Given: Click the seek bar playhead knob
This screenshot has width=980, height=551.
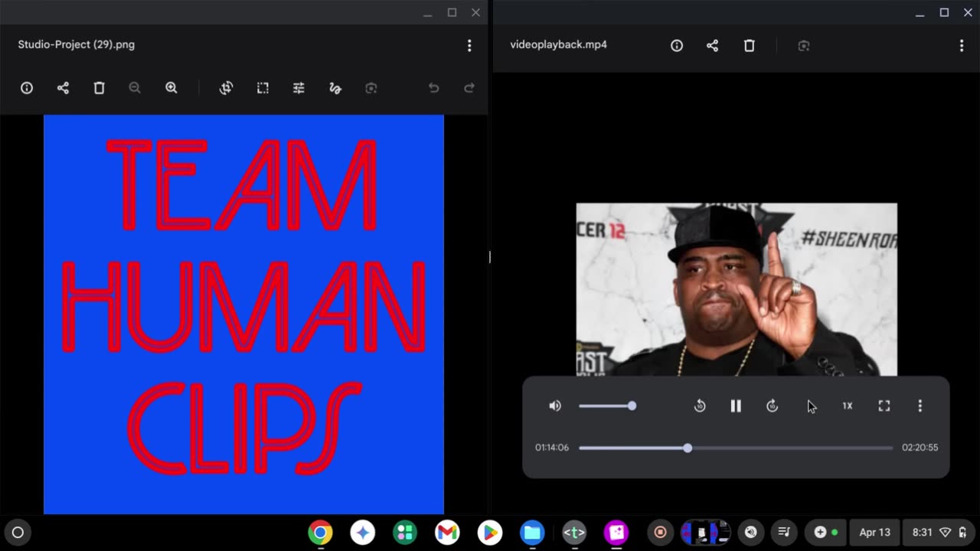Looking at the screenshot, I should pos(688,448).
